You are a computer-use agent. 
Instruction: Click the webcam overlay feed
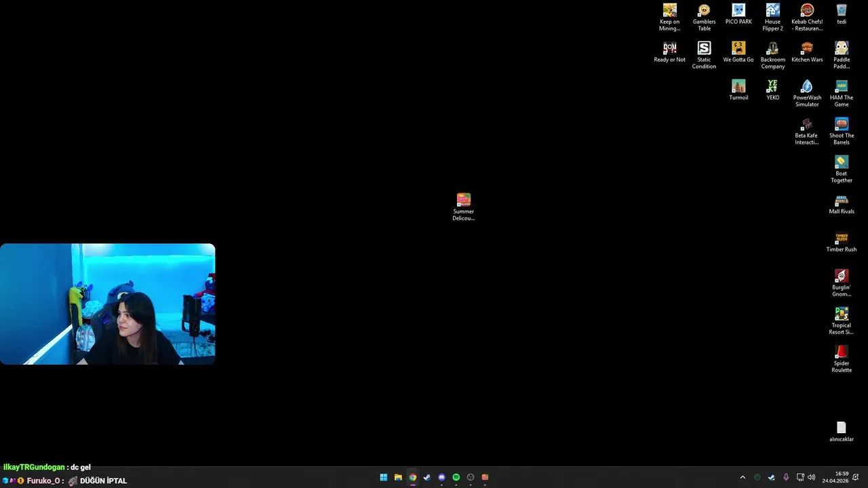click(107, 304)
